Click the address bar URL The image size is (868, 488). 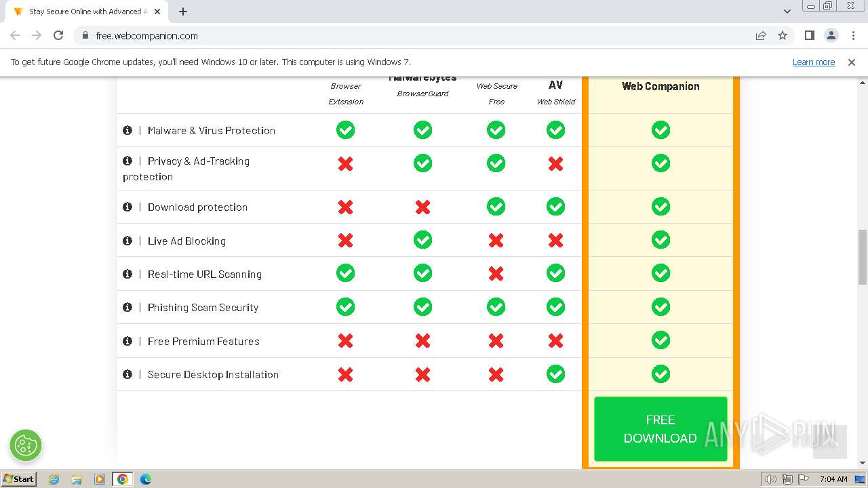click(146, 35)
